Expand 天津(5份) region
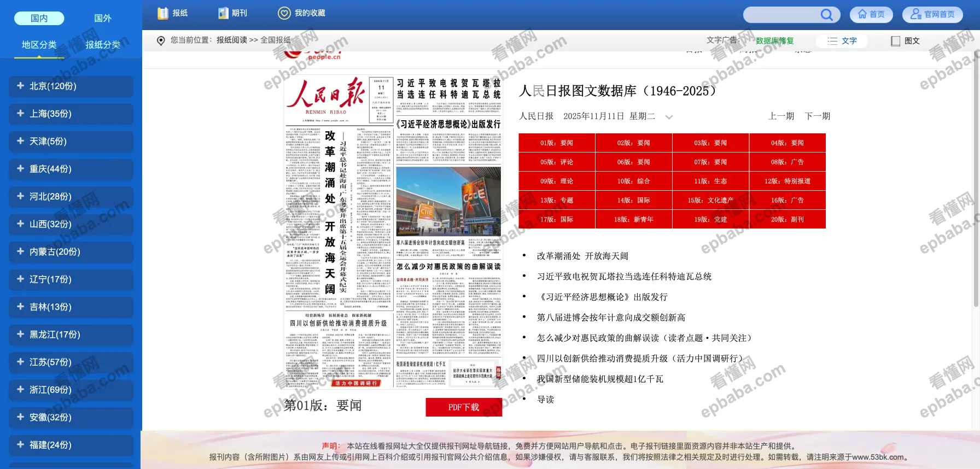 [x=71, y=142]
